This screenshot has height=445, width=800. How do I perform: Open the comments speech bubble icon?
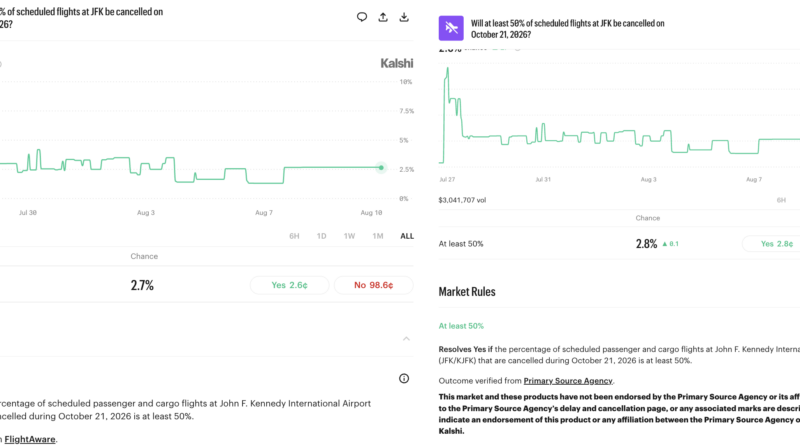pyautogui.click(x=362, y=17)
